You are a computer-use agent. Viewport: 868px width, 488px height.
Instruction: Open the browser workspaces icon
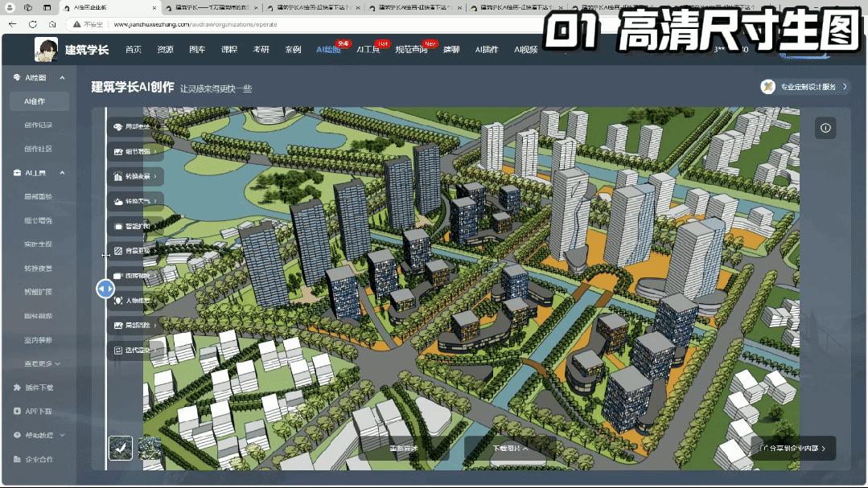click(x=28, y=8)
